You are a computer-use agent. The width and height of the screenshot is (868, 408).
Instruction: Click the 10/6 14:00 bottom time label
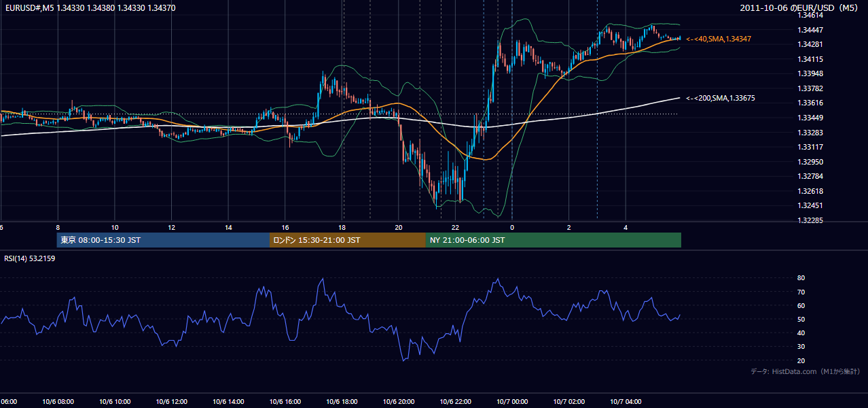pos(228,402)
